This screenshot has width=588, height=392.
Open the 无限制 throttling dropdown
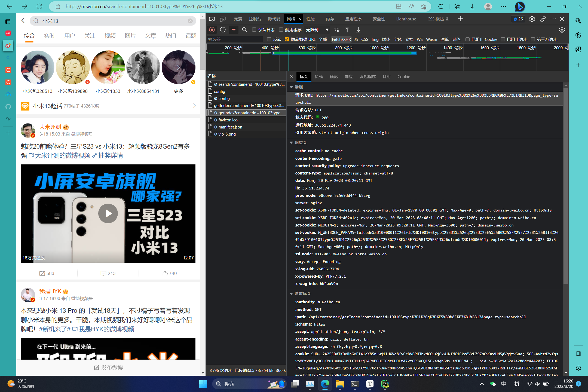[x=317, y=30]
